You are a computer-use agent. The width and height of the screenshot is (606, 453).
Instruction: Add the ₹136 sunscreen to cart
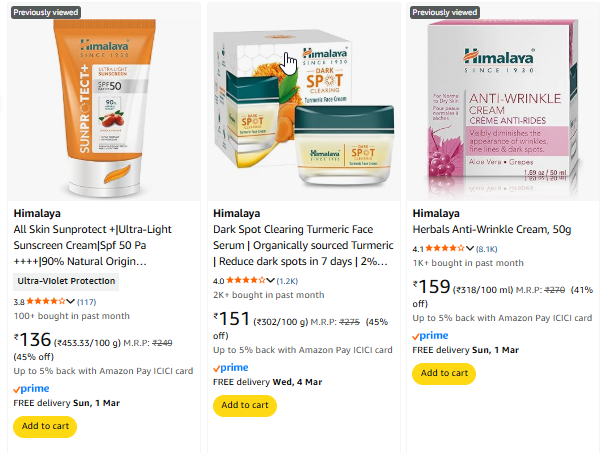tap(45, 426)
